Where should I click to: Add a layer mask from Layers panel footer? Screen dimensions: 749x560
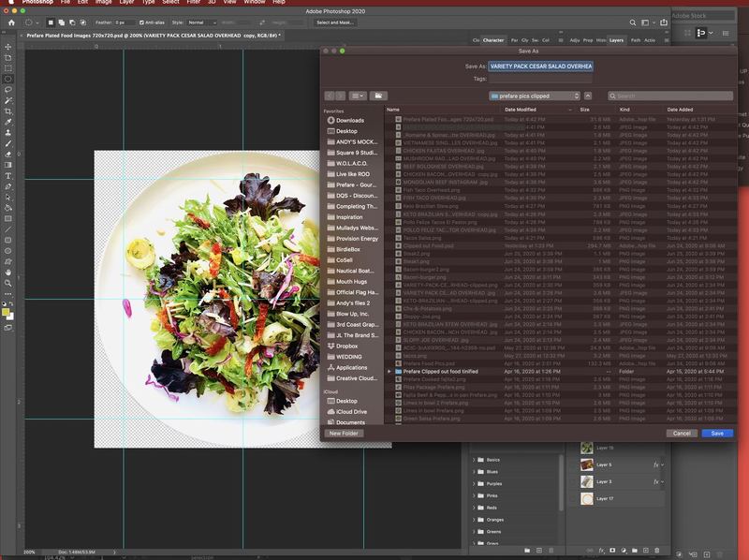coord(612,551)
